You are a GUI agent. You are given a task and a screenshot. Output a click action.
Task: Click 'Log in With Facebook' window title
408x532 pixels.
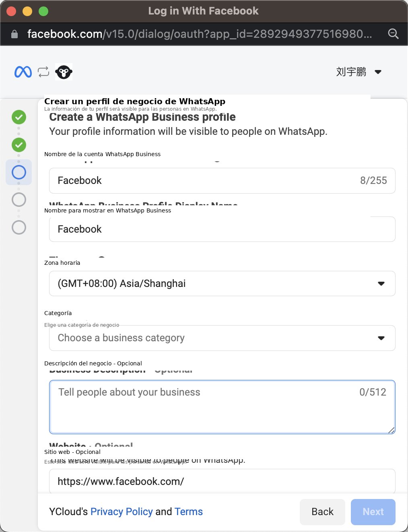(x=203, y=11)
